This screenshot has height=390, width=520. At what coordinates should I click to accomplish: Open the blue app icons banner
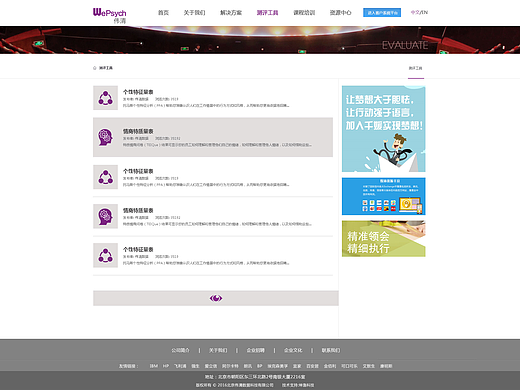(x=384, y=196)
